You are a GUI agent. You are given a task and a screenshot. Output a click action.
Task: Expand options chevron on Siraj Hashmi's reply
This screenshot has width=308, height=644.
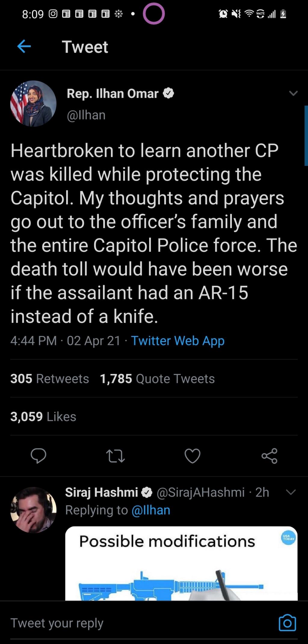tap(291, 492)
